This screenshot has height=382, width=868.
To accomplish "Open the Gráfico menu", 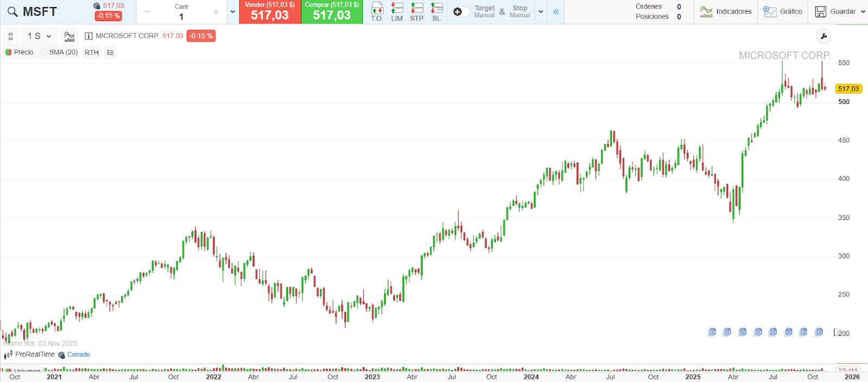I will click(782, 11).
